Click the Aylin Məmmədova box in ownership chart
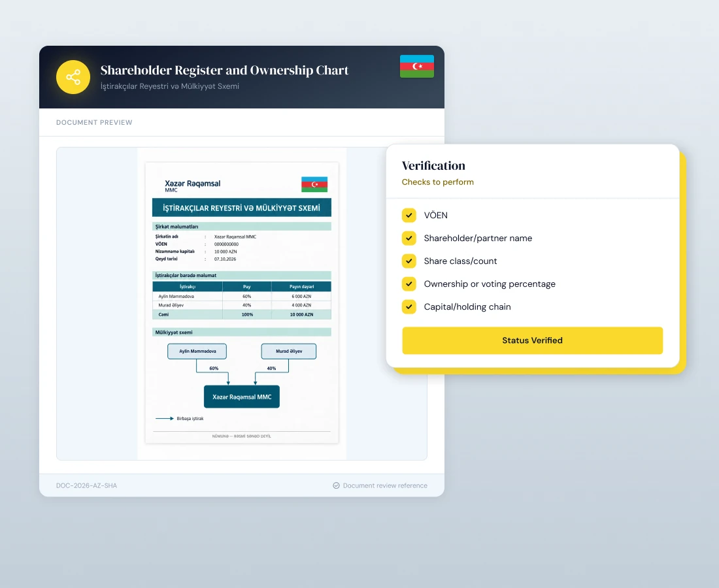 (197, 351)
